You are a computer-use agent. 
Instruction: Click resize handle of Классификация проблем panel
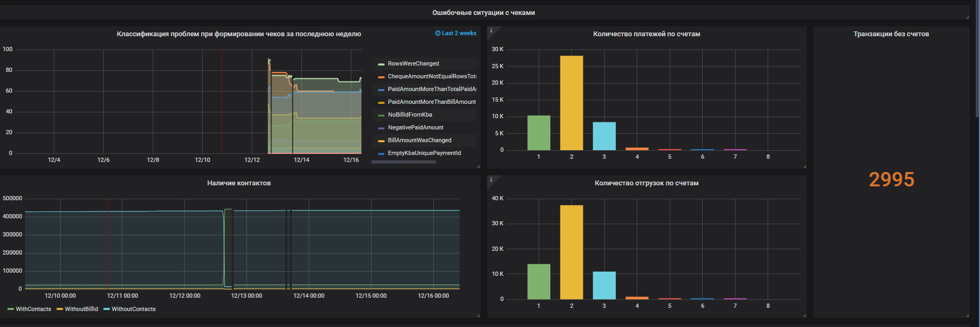coord(478,167)
